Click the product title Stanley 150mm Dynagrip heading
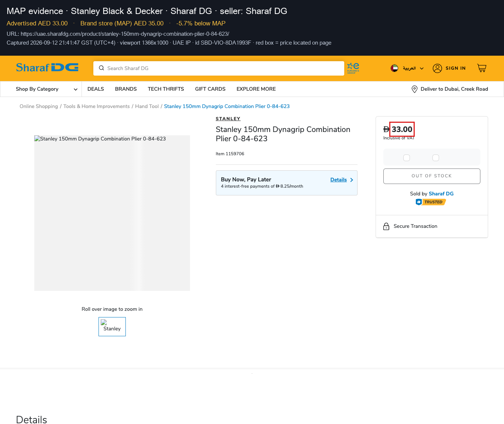504x424 pixels. (x=283, y=134)
